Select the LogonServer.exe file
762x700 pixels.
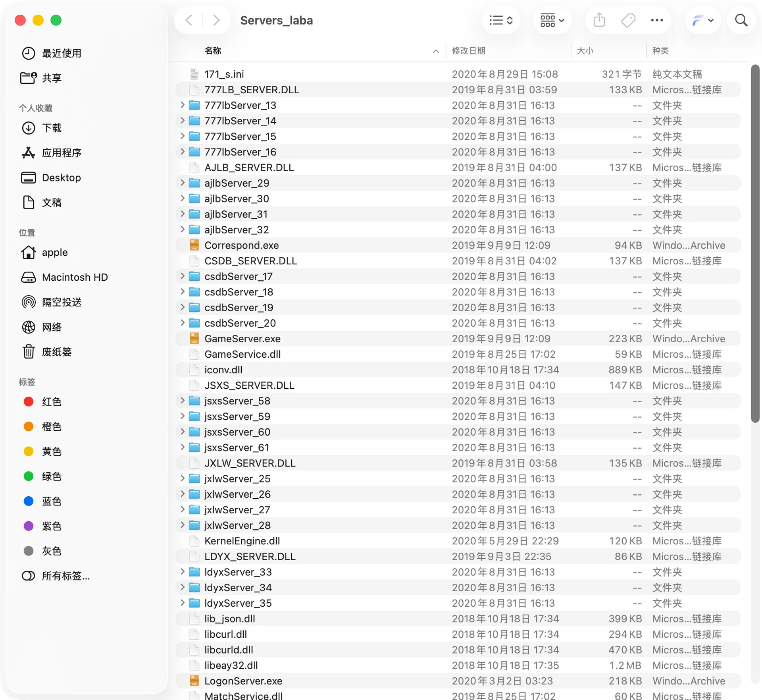(458, 681)
